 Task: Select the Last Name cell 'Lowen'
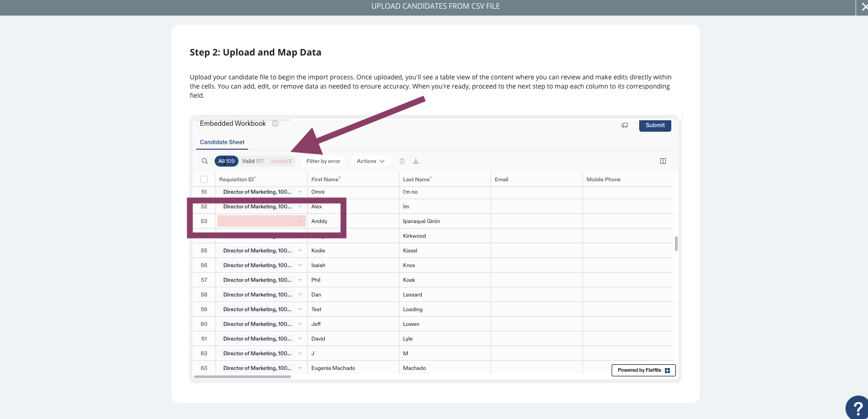445,324
